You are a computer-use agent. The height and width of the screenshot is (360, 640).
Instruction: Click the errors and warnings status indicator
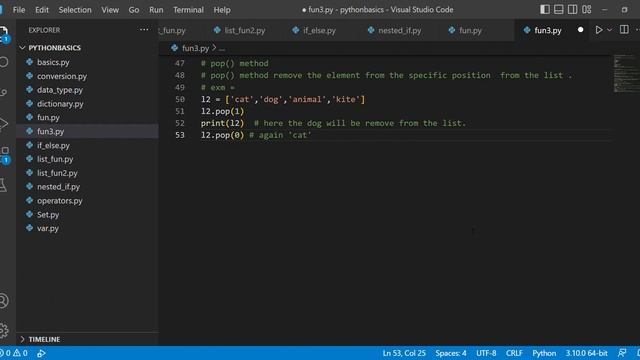(14, 353)
